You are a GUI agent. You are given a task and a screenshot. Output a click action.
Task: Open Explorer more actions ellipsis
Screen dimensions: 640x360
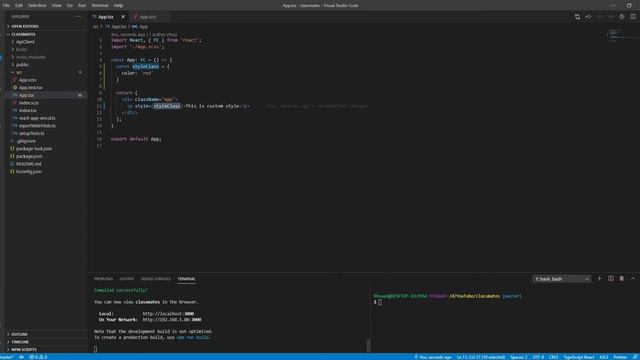coord(78,17)
